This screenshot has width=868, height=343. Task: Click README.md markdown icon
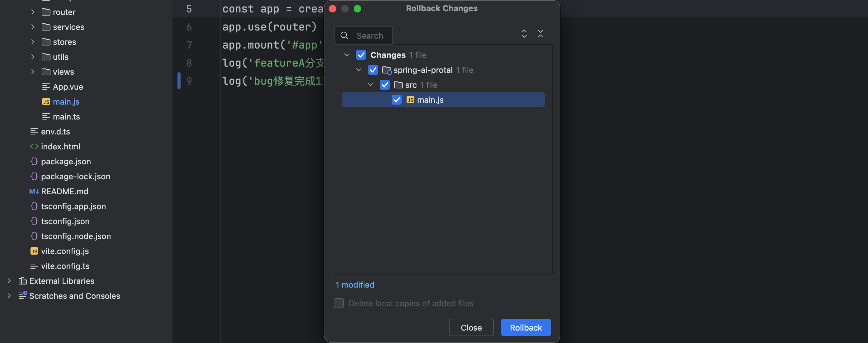coord(34,191)
